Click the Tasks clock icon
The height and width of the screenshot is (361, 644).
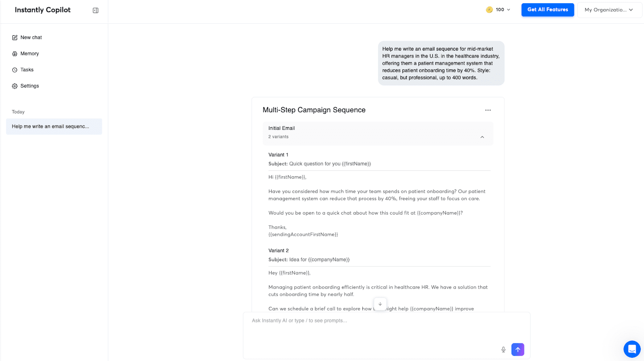[x=15, y=70]
